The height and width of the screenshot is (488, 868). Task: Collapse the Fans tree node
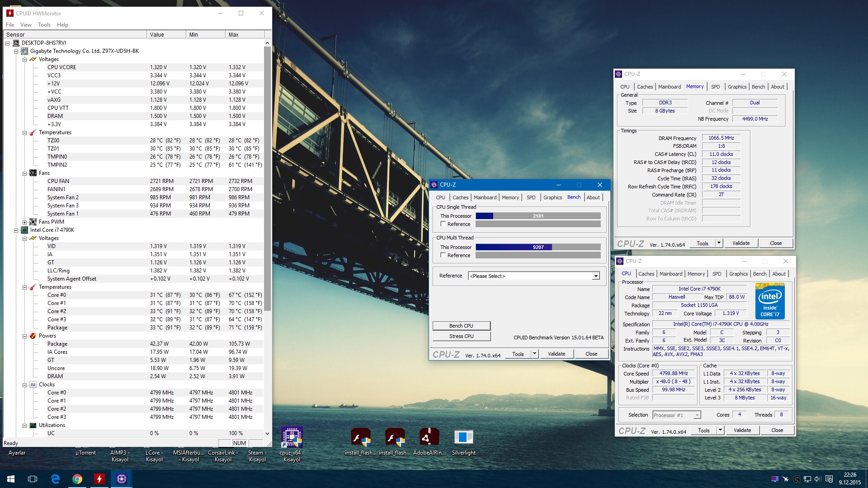coord(25,173)
